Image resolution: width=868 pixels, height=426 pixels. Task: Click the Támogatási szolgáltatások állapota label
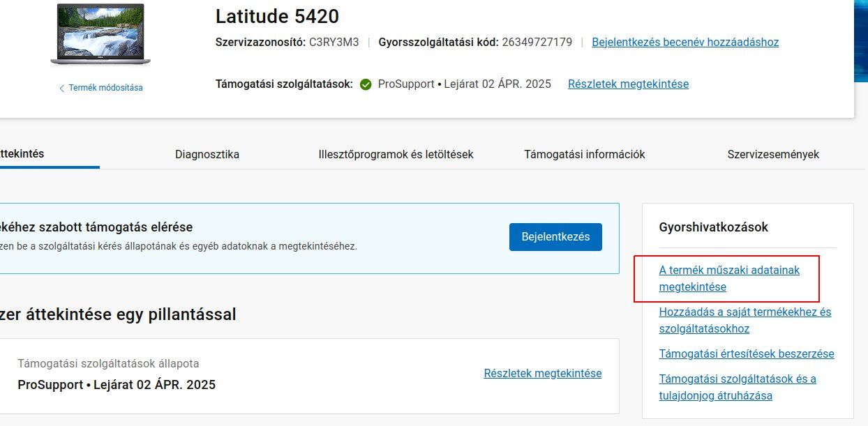(x=108, y=363)
